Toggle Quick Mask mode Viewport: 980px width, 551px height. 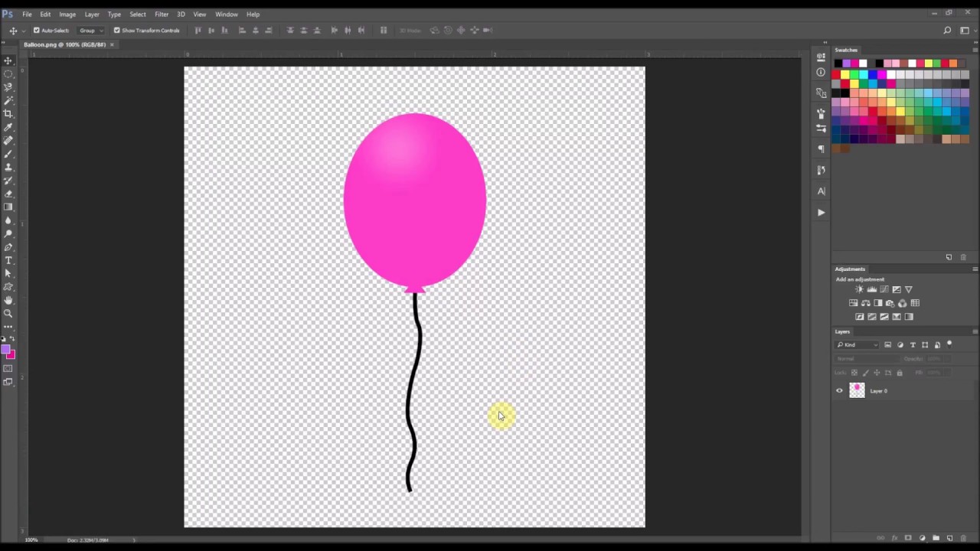click(8, 369)
